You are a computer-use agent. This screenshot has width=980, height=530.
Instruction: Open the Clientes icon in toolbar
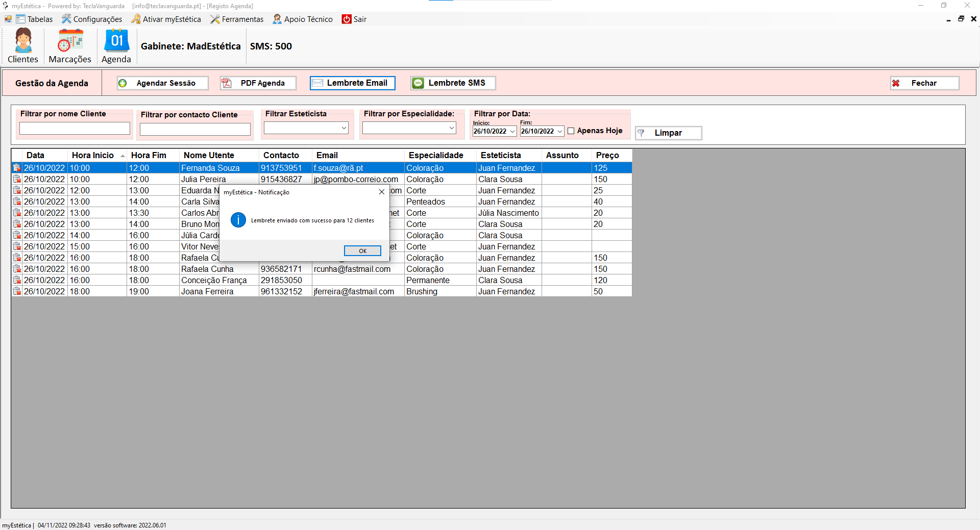pos(23,46)
